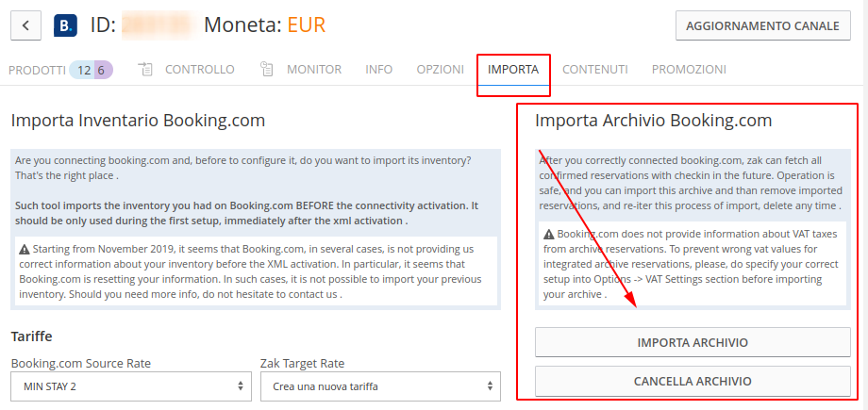
Task: Switch to the OPZIONI tab
Action: coord(440,70)
